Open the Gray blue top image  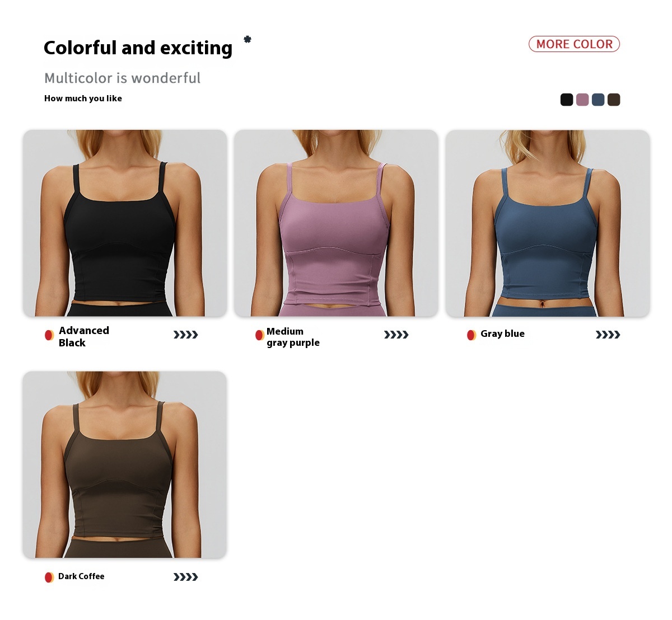tap(548, 223)
